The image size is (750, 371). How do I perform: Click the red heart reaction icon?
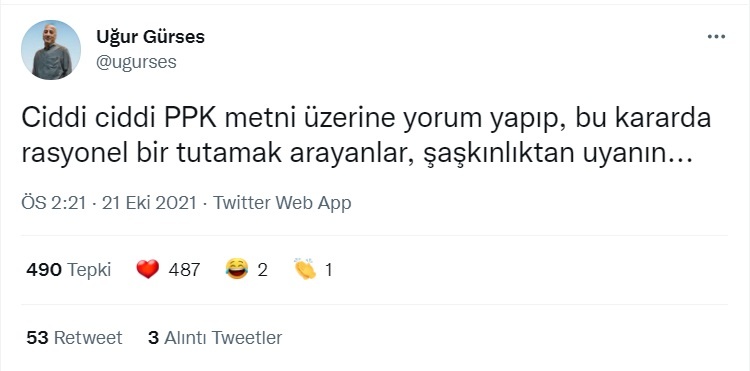147,270
